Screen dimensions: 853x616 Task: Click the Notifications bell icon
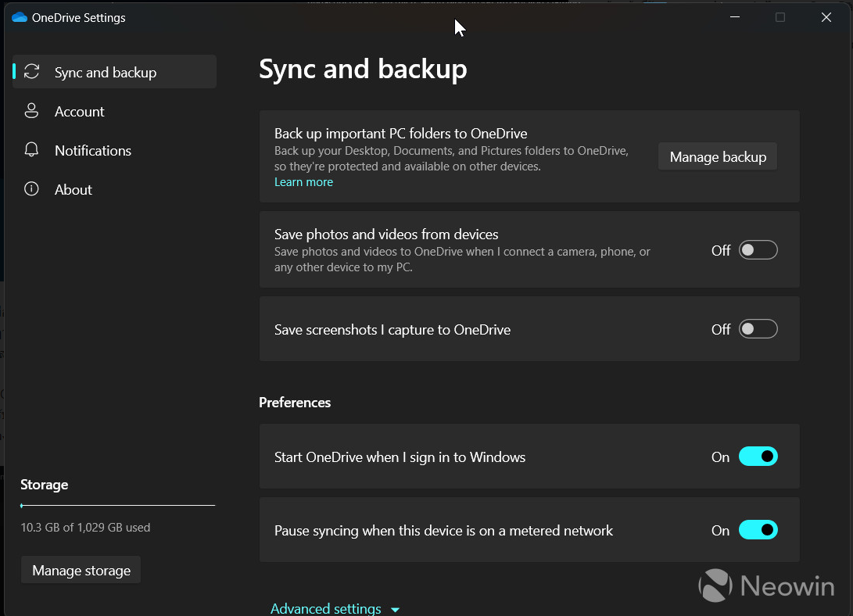pos(31,149)
